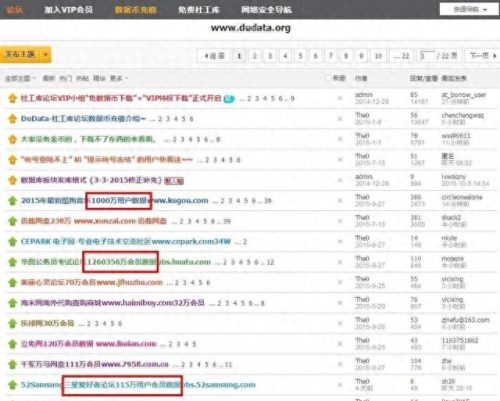Click the green arrow icon of the huatu.com thread
This screenshot has height=401, width=500.
pyautogui.click(x=12, y=262)
